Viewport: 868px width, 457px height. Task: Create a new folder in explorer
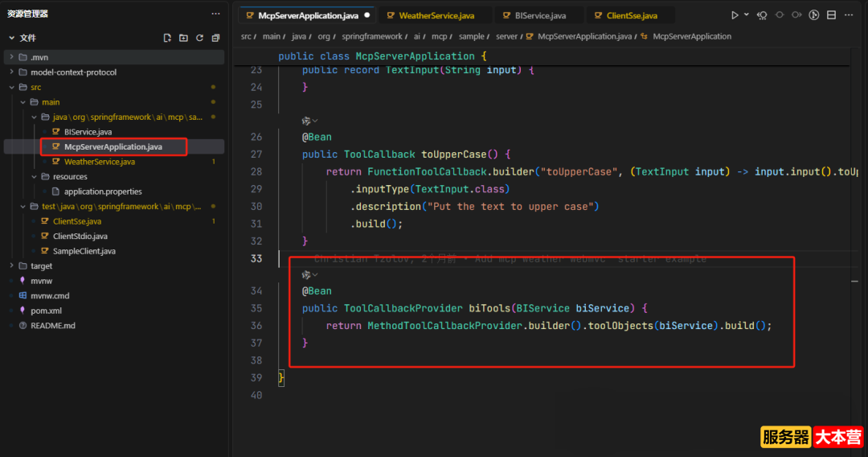[183, 38]
